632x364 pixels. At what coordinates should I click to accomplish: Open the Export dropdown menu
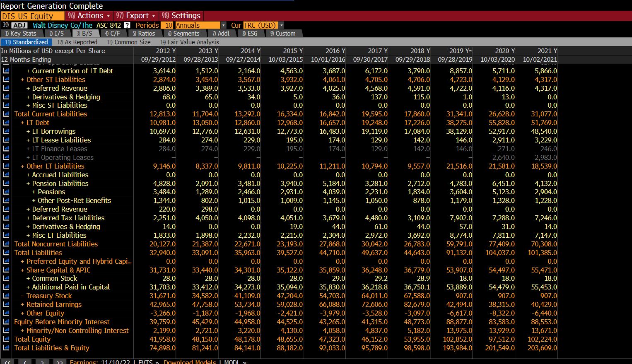[135, 15]
